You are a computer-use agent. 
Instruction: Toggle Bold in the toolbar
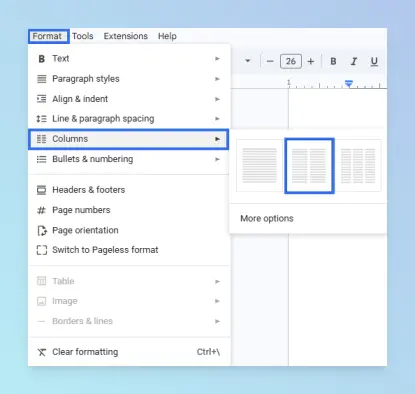click(333, 61)
